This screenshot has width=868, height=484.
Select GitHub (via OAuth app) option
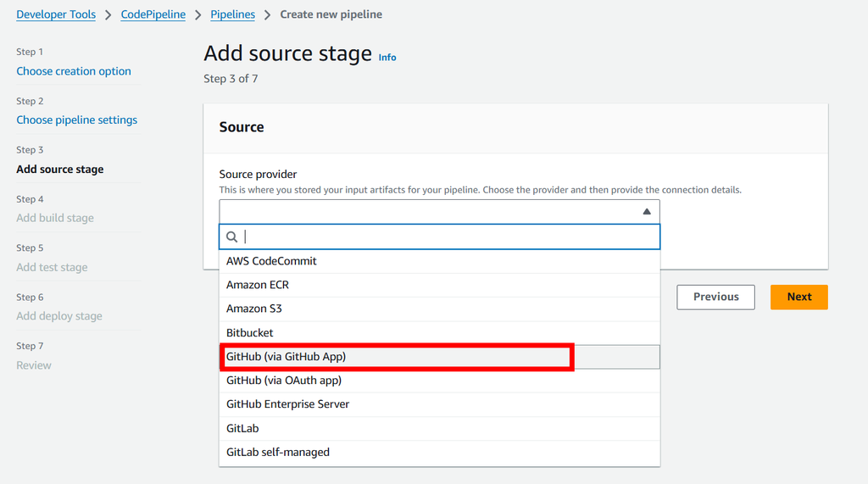pos(440,381)
